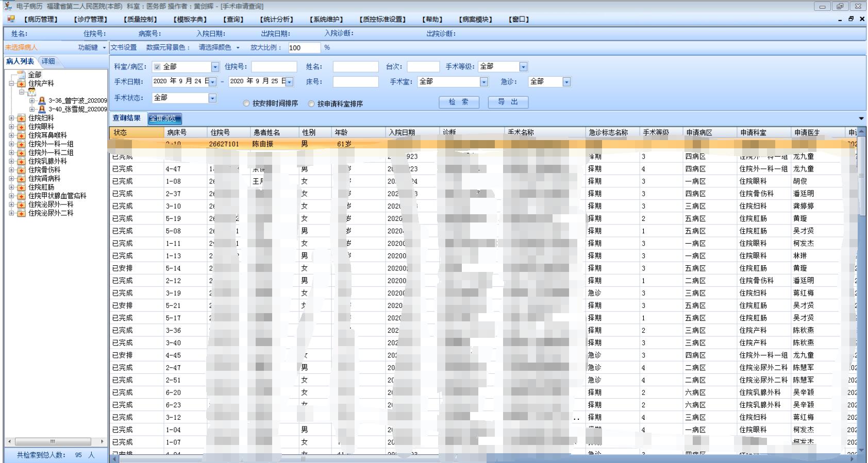Click patient icon for 3-40_张雪妮
The image size is (868, 463).
tap(42, 109)
